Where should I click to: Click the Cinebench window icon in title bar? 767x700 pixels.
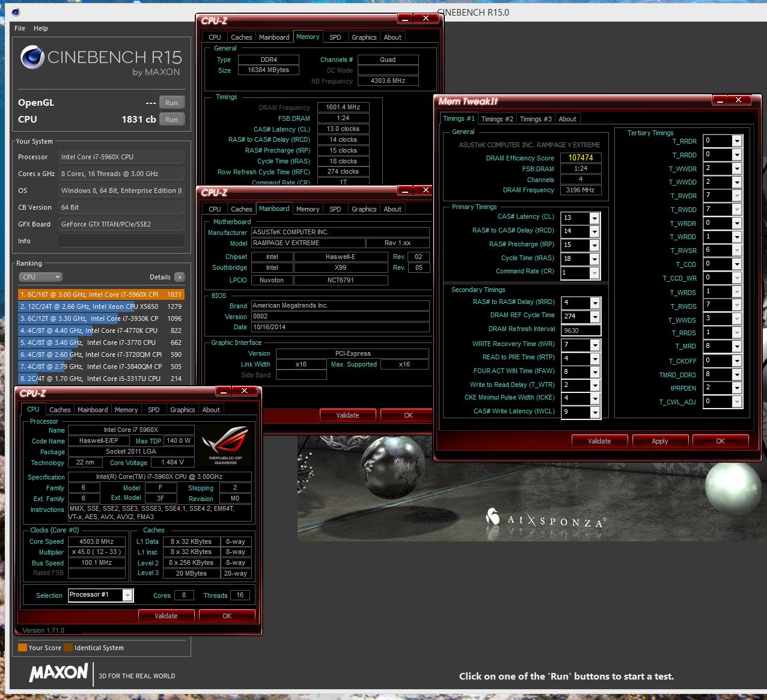point(16,12)
